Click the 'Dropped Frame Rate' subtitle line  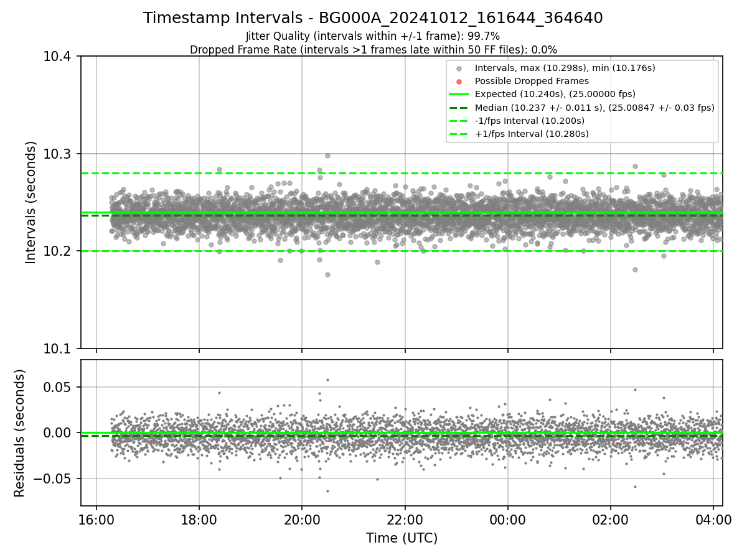[373, 50]
